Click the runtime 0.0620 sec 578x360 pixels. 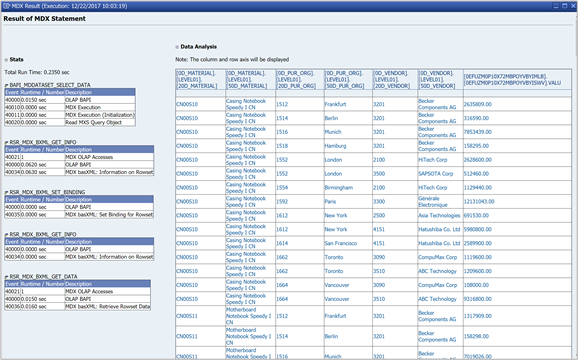[34, 165]
